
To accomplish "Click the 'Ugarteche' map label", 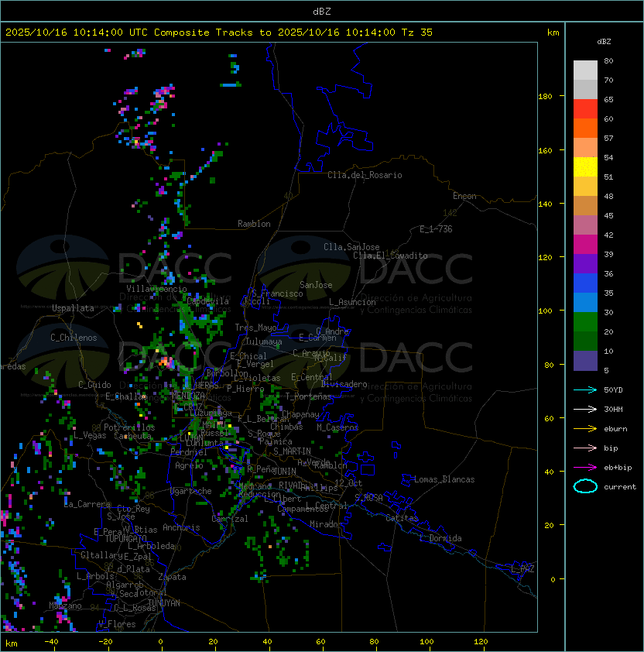I will click(191, 491).
